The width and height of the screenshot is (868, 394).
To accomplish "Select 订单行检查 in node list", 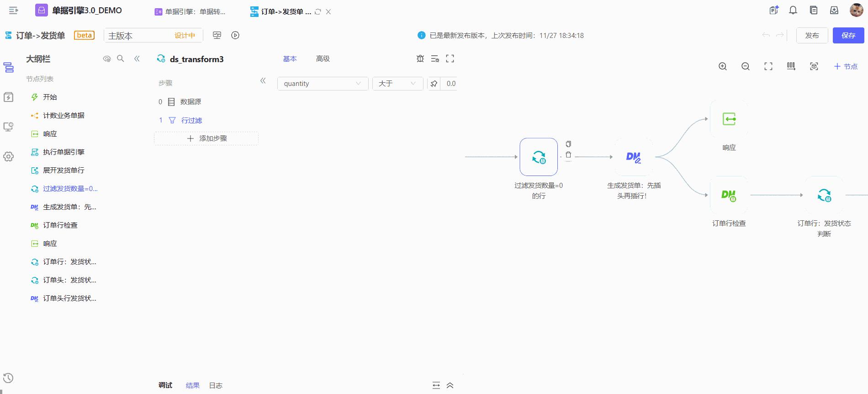I will click(x=60, y=225).
